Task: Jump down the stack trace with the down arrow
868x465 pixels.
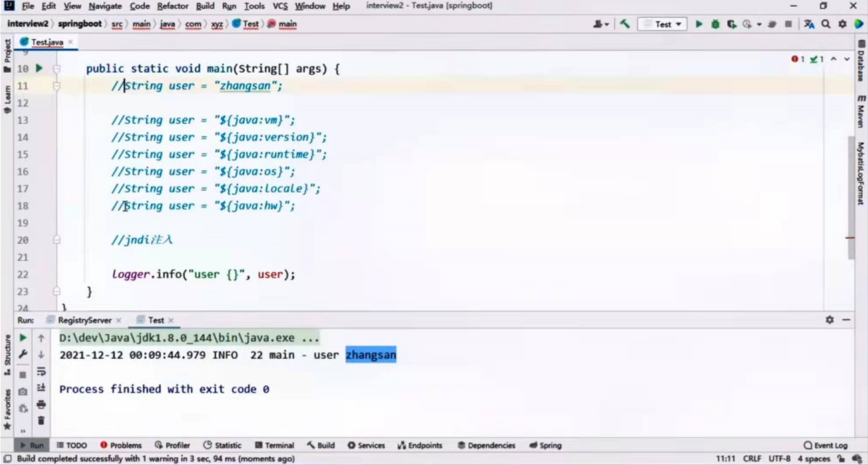Action: [41, 355]
